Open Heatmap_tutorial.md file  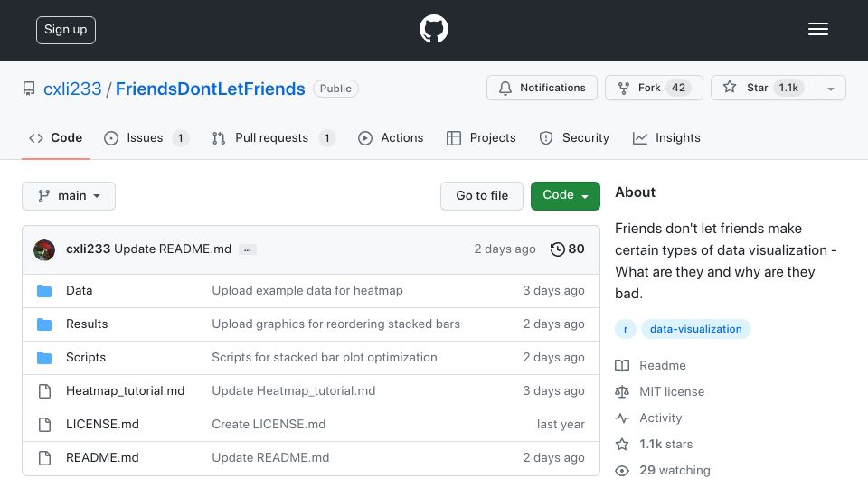[125, 391]
